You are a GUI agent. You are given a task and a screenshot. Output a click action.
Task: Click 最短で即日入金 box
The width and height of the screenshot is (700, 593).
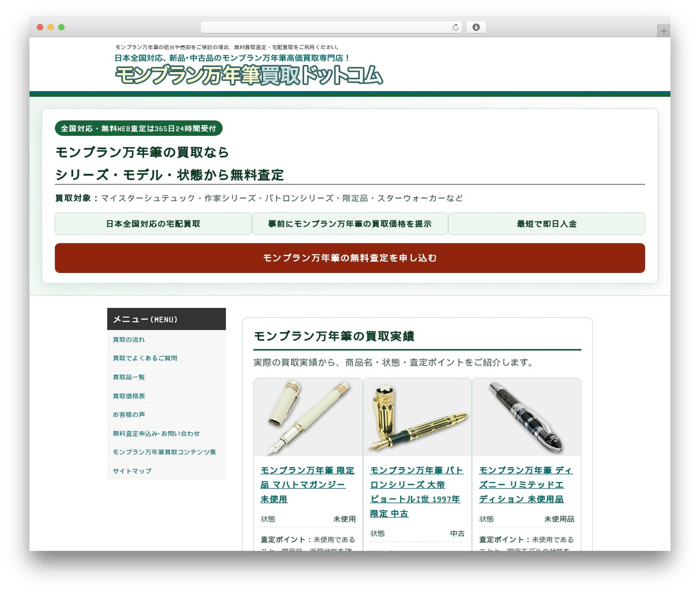(547, 224)
